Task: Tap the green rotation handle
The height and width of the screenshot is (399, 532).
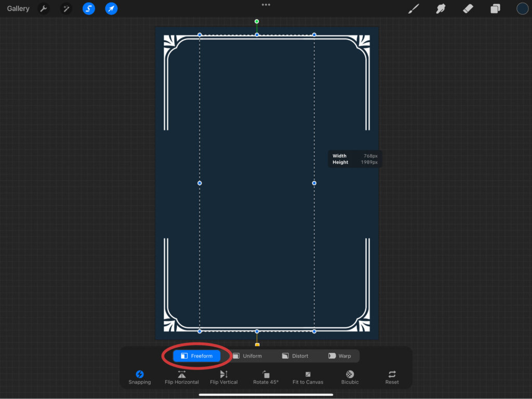Action: pyautogui.click(x=257, y=22)
